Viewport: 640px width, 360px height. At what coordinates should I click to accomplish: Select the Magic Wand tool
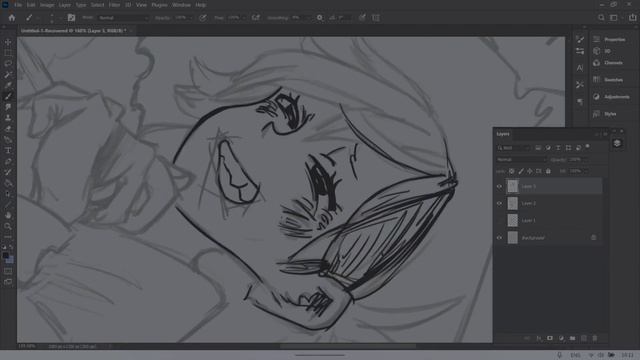click(x=8, y=75)
